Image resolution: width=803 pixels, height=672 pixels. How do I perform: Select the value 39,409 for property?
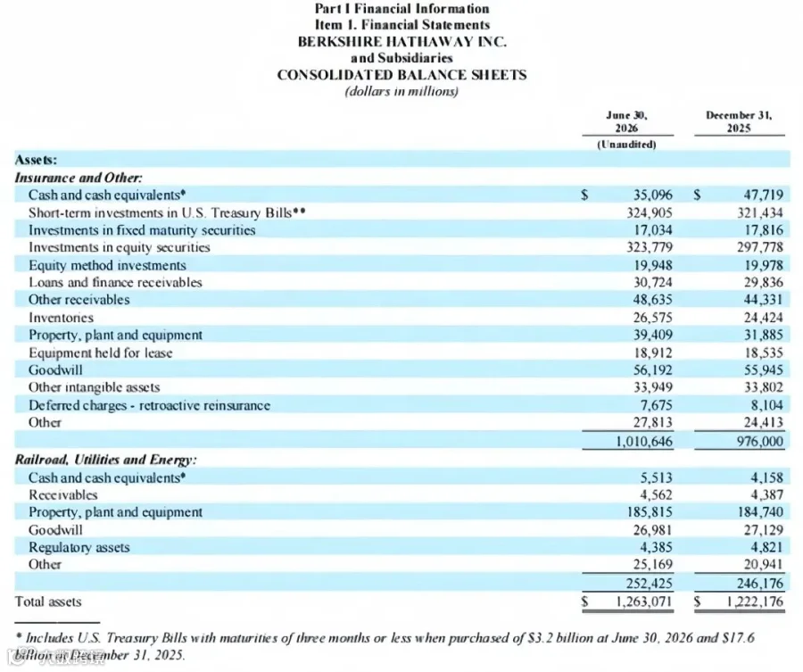tap(652, 335)
